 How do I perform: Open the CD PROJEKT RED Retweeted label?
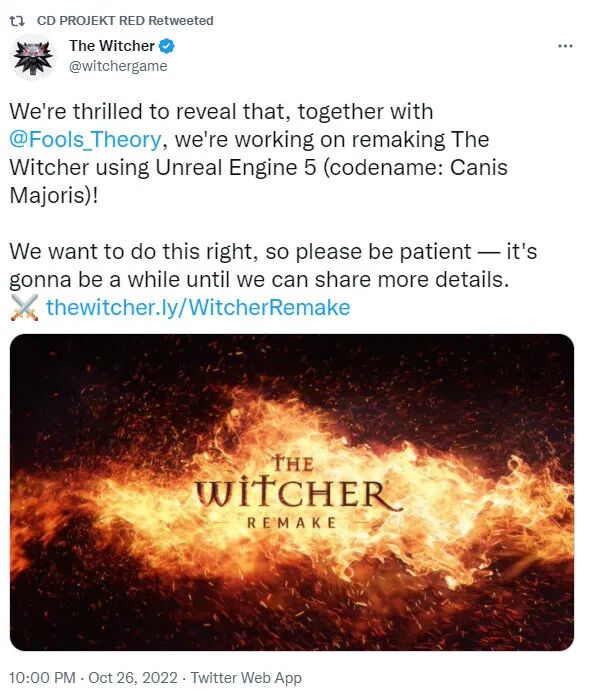point(125,21)
